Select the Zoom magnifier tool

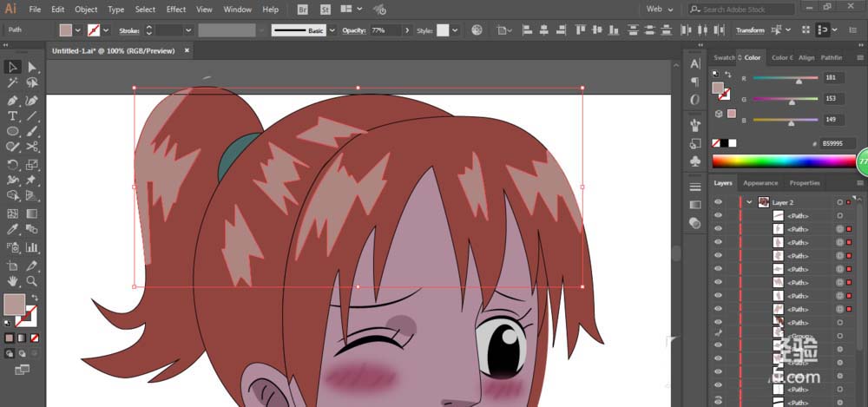tap(32, 281)
